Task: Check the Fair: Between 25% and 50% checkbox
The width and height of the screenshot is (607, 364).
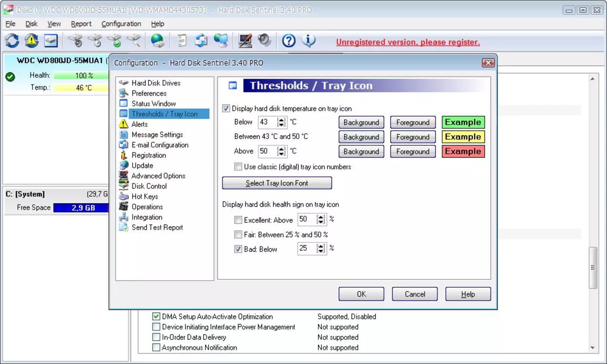Action: coord(238,235)
